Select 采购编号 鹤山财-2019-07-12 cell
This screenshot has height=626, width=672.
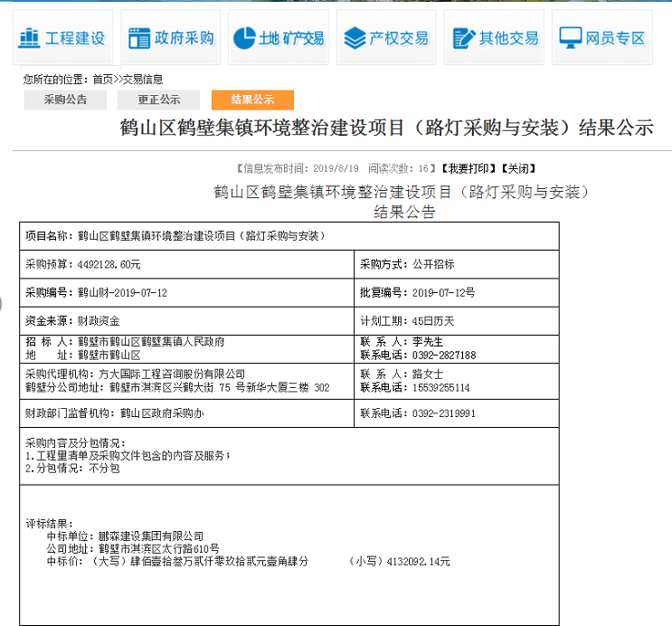tap(187, 293)
